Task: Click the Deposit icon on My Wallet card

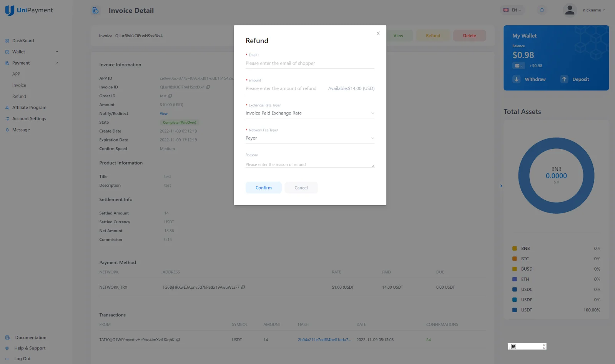Action: point(564,79)
